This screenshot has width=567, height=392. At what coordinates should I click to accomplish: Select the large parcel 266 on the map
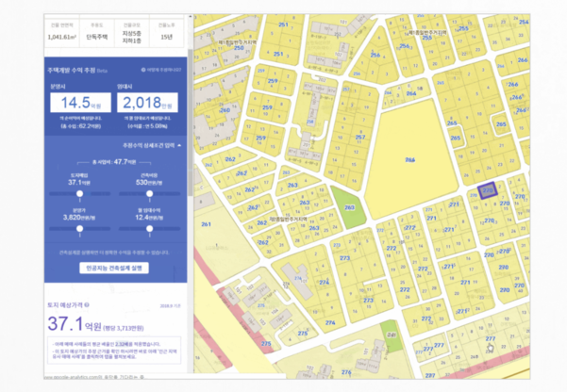[x=409, y=160]
